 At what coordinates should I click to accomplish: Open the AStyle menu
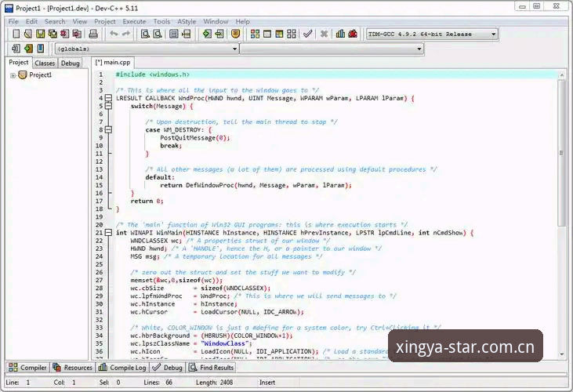(x=187, y=21)
